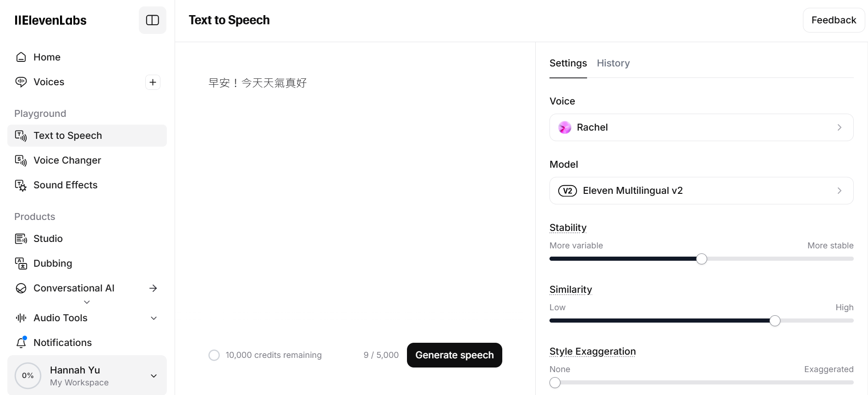Add a new voice with plus icon
This screenshot has height=395, width=868.
click(153, 82)
